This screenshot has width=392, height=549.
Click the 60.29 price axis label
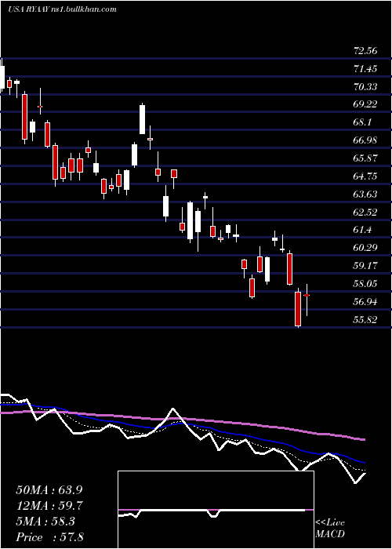tap(365, 248)
